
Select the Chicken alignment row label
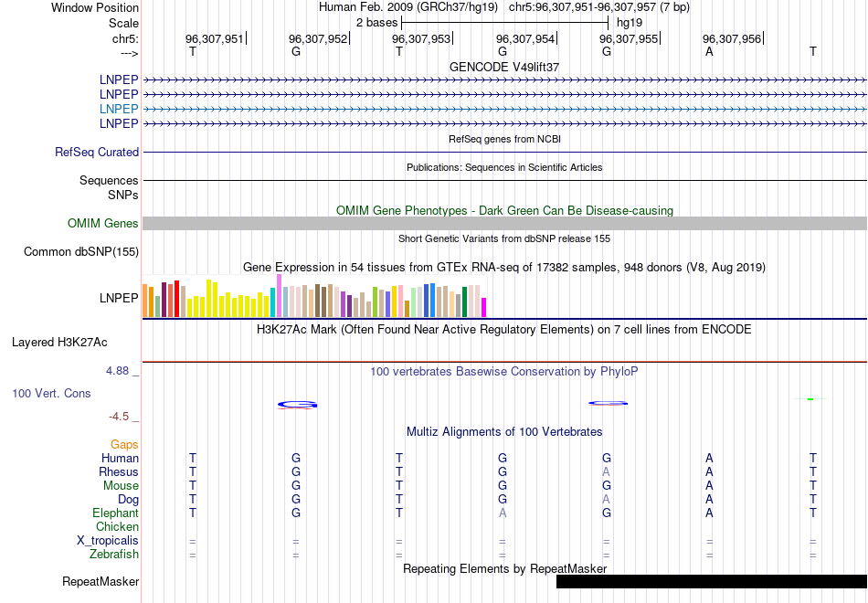(x=117, y=526)
